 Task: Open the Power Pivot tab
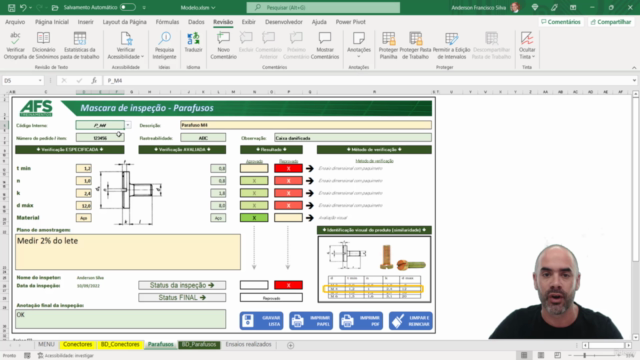[351, 22]
